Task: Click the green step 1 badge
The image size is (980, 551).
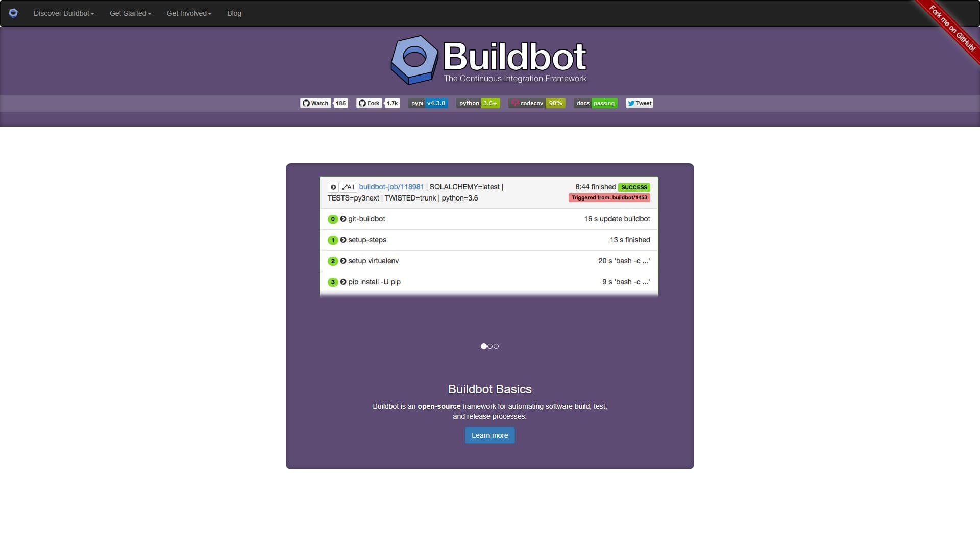Action: [x=333, y=240]
